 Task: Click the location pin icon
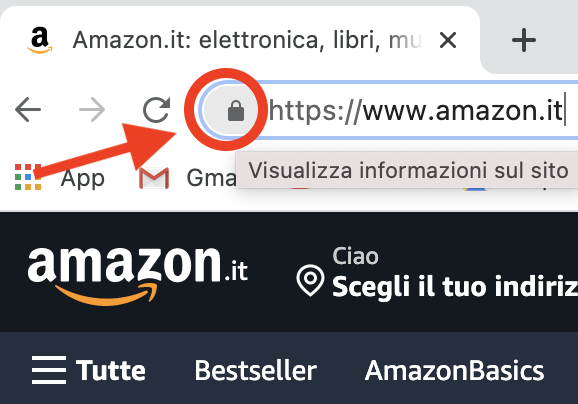[310, 280]
